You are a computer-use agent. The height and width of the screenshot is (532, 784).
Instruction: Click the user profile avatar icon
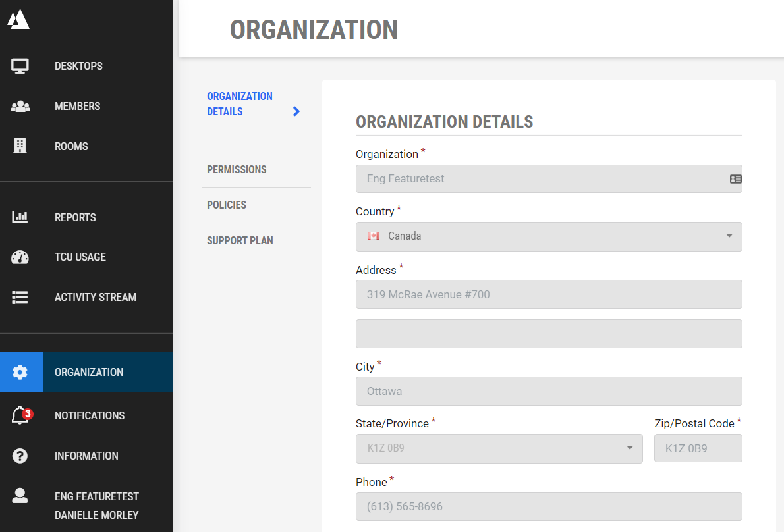coord(20,495)
